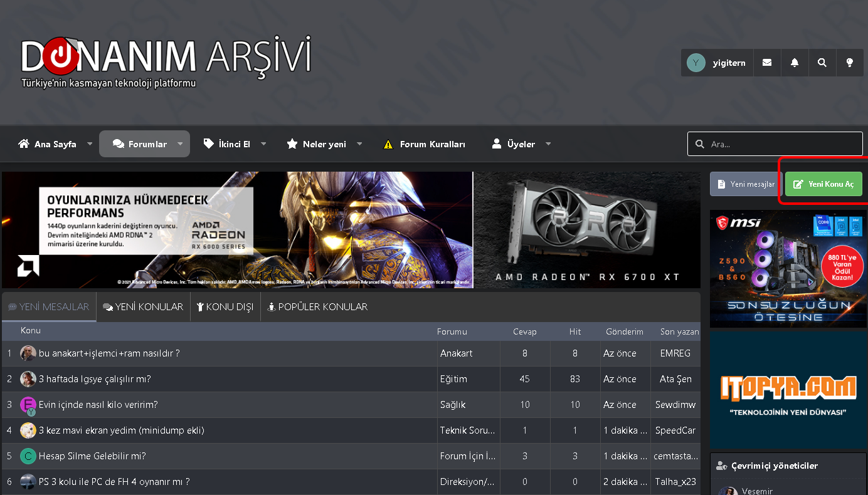Screen dimensions: 868x495
Task: Open the Neler yeni navigation item
Action: click(x=317, y=144)
